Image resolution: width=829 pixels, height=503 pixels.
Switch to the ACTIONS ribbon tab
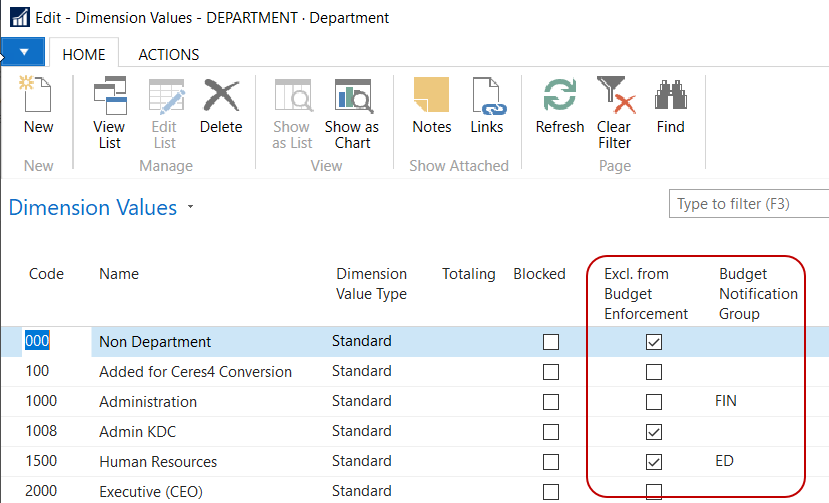[x=168, y=55]
